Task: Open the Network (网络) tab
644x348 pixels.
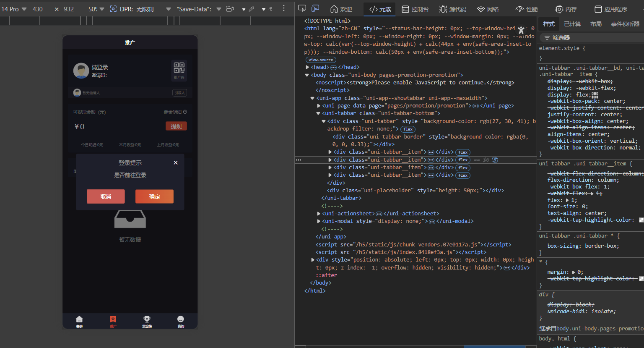Action: pyautogui.click(x=488, y=9)
